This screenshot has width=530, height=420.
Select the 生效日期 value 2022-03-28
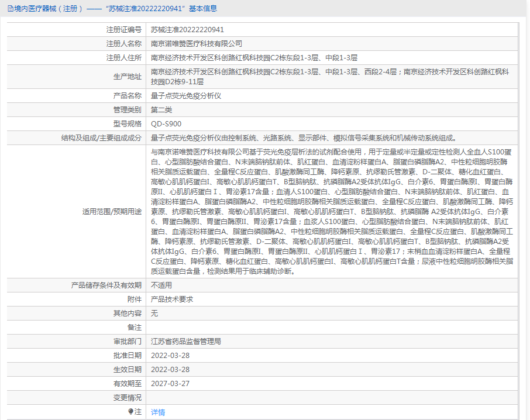(x=170, y=370)
